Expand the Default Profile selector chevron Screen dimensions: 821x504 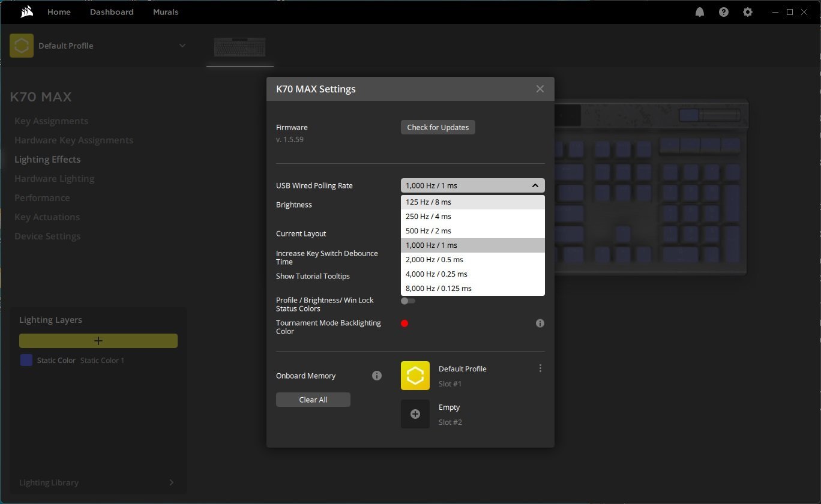coord(182,46)
